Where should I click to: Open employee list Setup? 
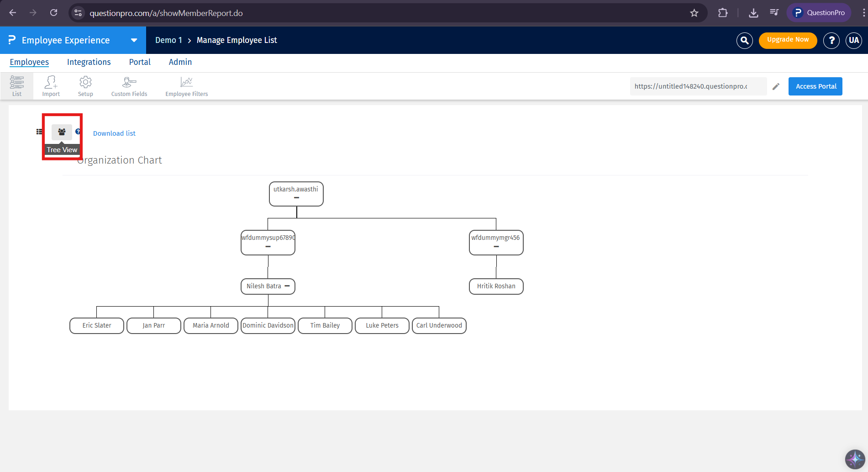click(85, 86)
